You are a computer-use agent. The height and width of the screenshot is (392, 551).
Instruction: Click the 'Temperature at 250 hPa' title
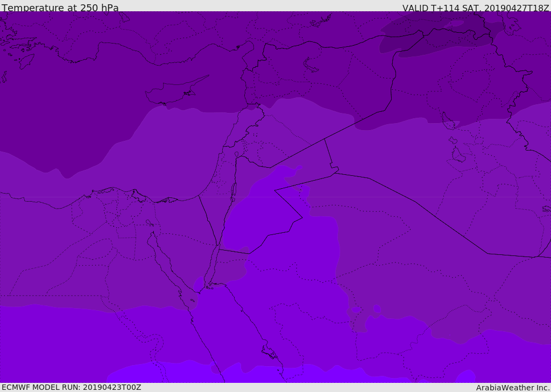pyautogui.click(x=60, y=8)
